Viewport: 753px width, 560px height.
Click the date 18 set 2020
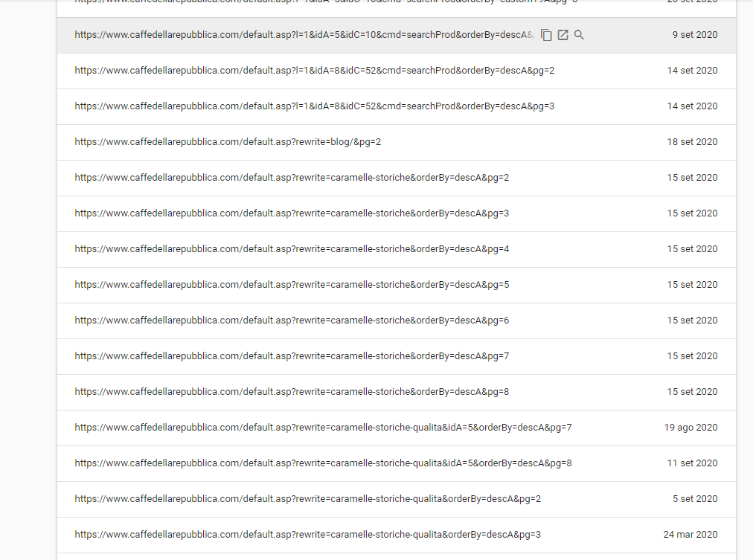(x=692, y=142)
